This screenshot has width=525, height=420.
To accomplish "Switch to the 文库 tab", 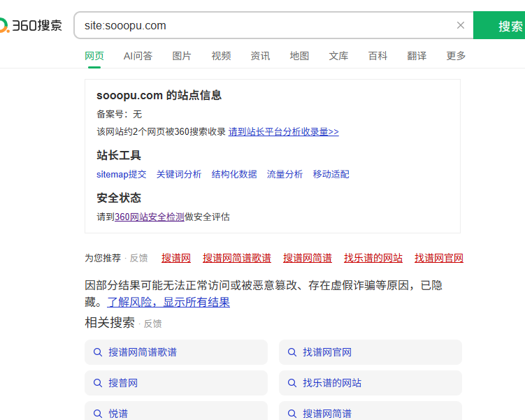I will 338,56.
